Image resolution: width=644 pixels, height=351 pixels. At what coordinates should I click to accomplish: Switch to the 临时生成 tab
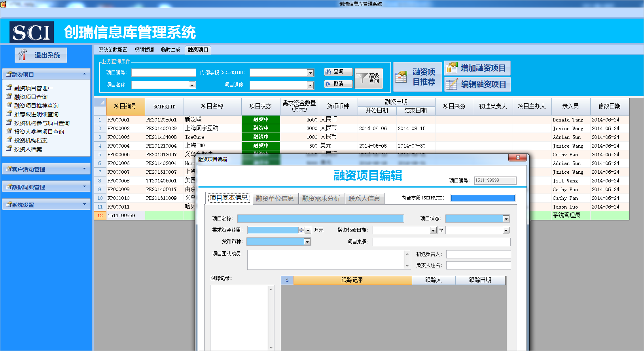coord(170,49)
